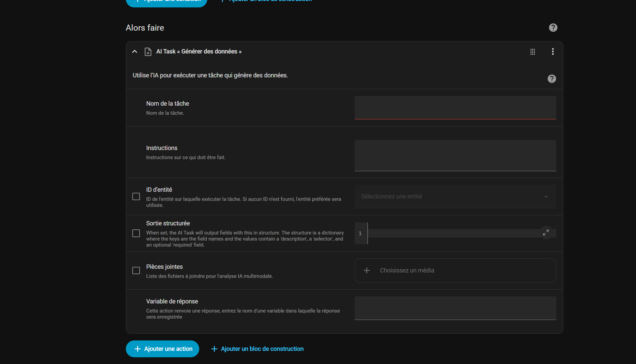This screenshot has width=636, height=364.
Task: Enable the ID d'entité checkbox
Action: coord(136,196)
